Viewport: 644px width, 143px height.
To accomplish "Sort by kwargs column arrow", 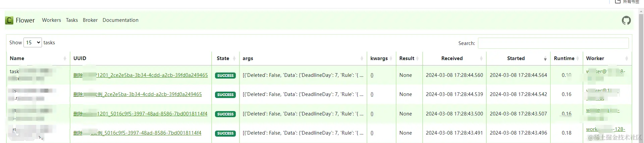I will pos(391,58).
